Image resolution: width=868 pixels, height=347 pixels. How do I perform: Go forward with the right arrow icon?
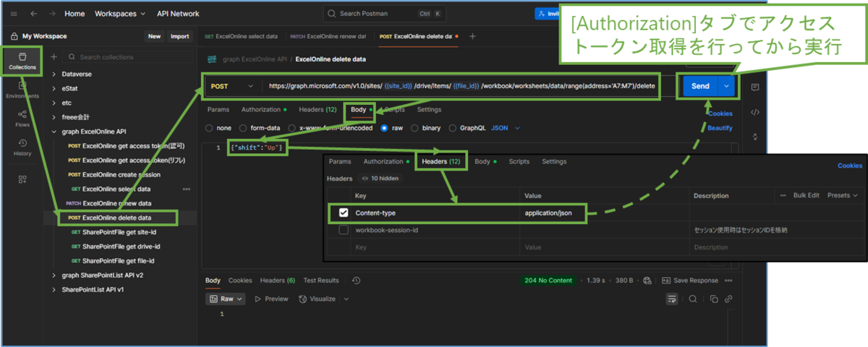tap(51, 13)
